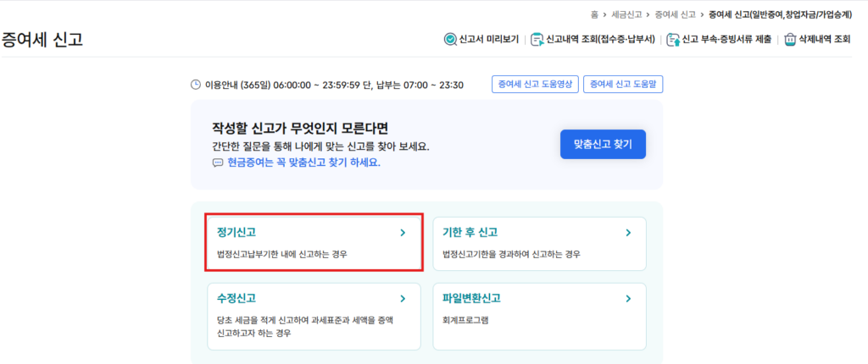
Task: Select 세금신고 in the breadcrumb path
Action: pos(626,14)
